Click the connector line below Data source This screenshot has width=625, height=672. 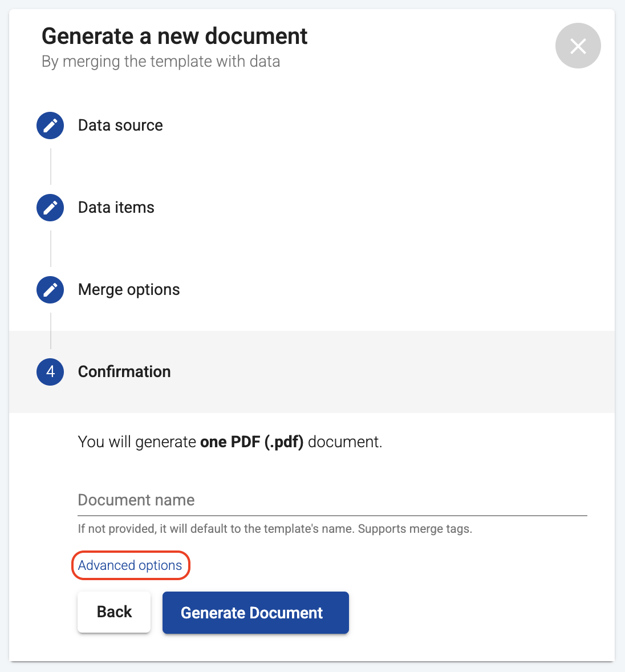51,167
